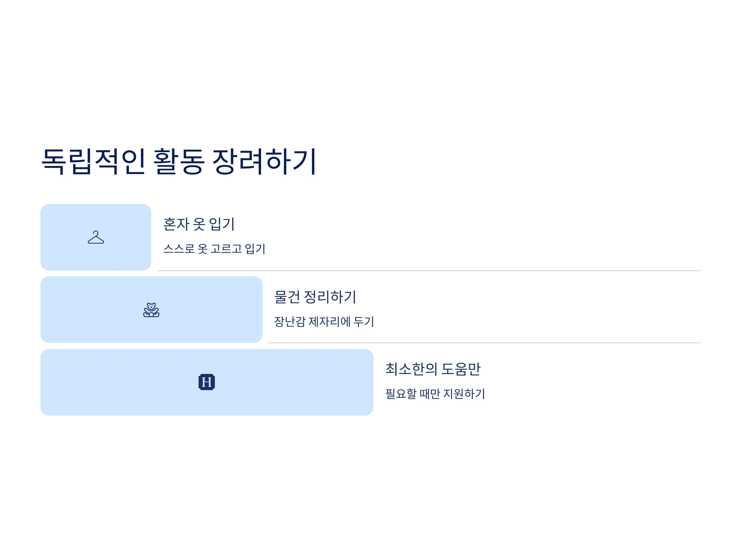The width and height of the screenshot is (747, 560).
Task: Select the description 장난감 제자리에 두기
Action: [324, 321]
